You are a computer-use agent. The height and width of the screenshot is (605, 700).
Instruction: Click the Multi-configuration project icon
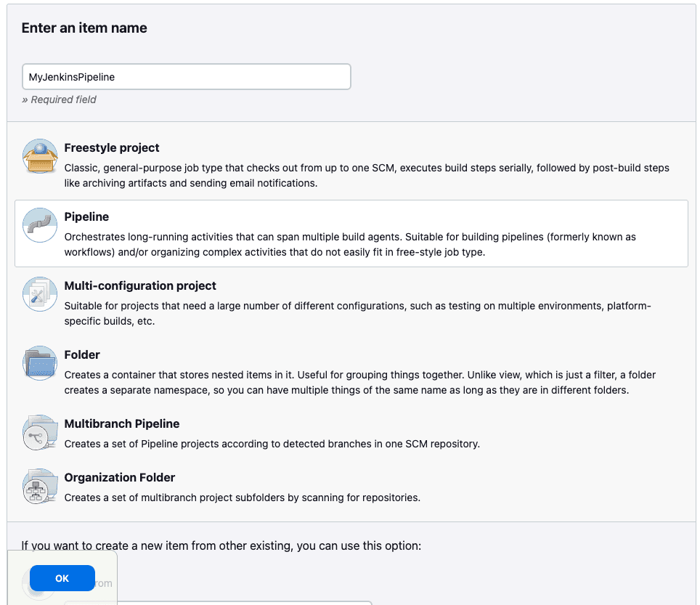39,294
